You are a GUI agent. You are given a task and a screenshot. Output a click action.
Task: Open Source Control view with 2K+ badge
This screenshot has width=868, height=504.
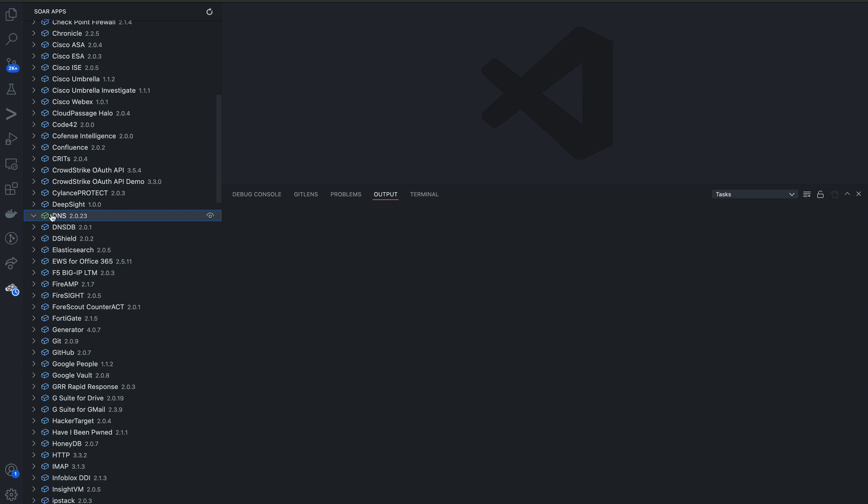[x=11, y=64]
